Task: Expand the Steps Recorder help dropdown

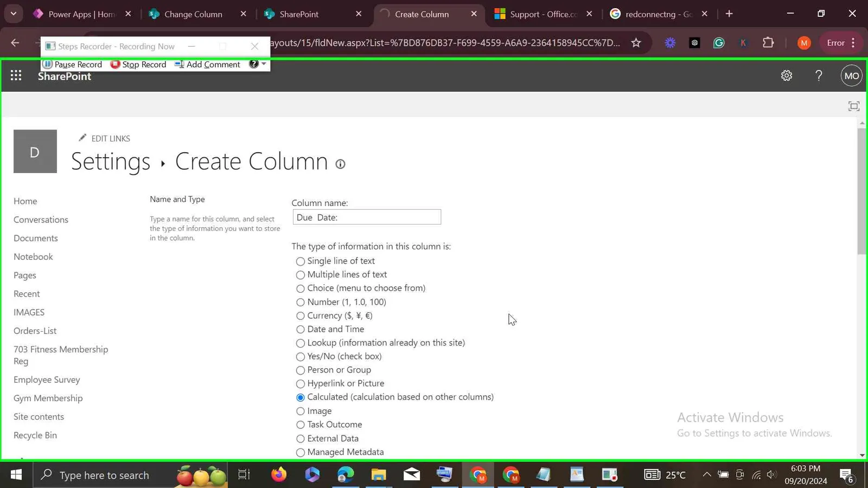Action: click(264, 64)
